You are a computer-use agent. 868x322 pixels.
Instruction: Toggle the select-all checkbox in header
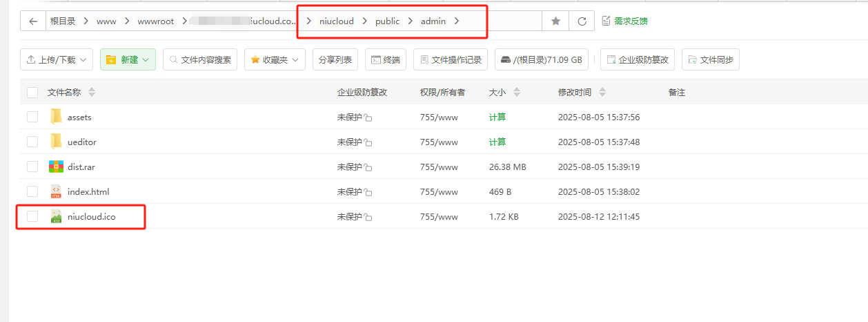point(32,92)
